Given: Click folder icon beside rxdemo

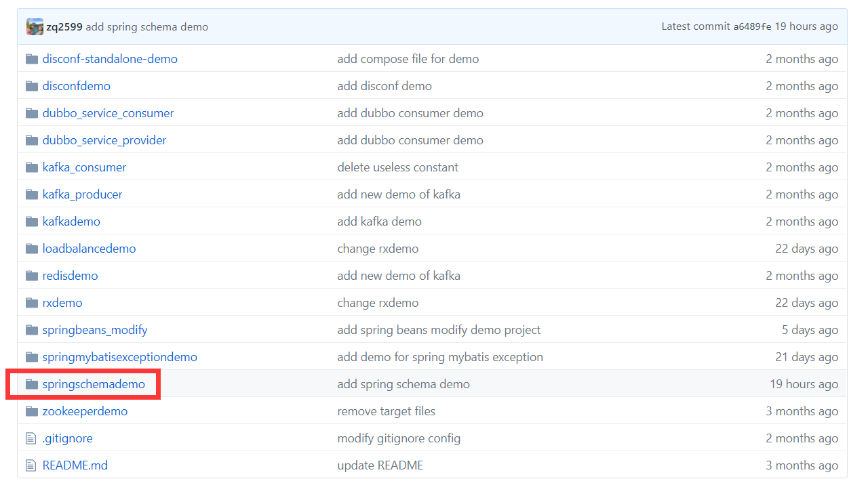Looking at the screenshot, I should 31,303.
